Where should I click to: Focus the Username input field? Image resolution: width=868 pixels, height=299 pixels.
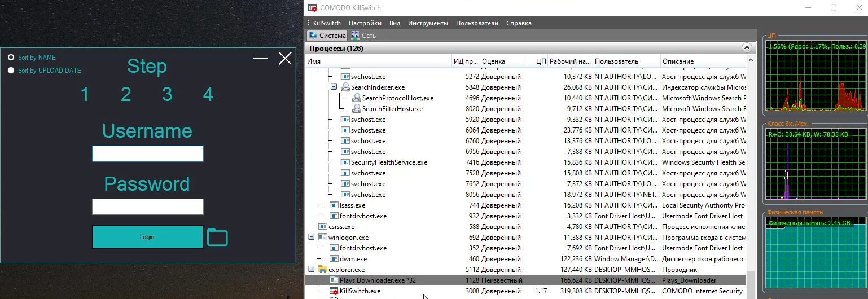tap(148, 153)
